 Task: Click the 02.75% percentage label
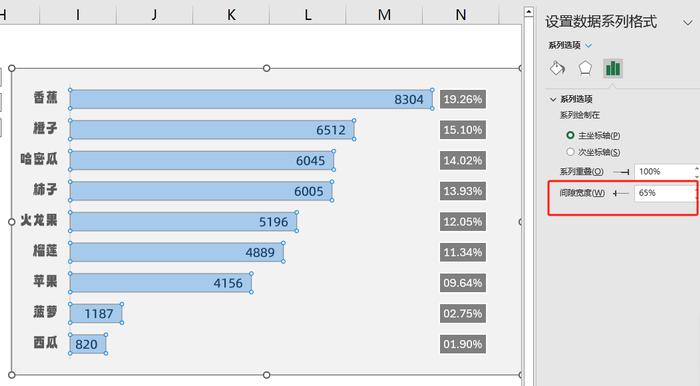(x=462, y=314)
